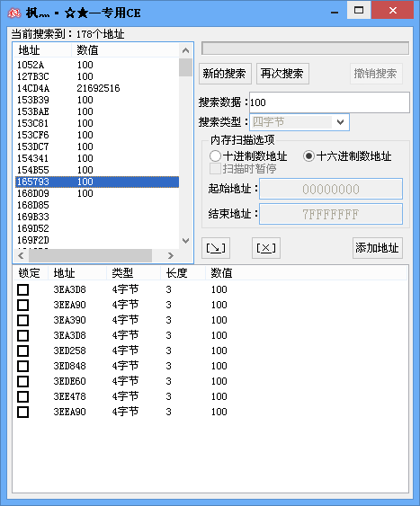420x506 pixels.
Task: Minimize the CE window
Action: pyautogui.click(x=335, y=12)
